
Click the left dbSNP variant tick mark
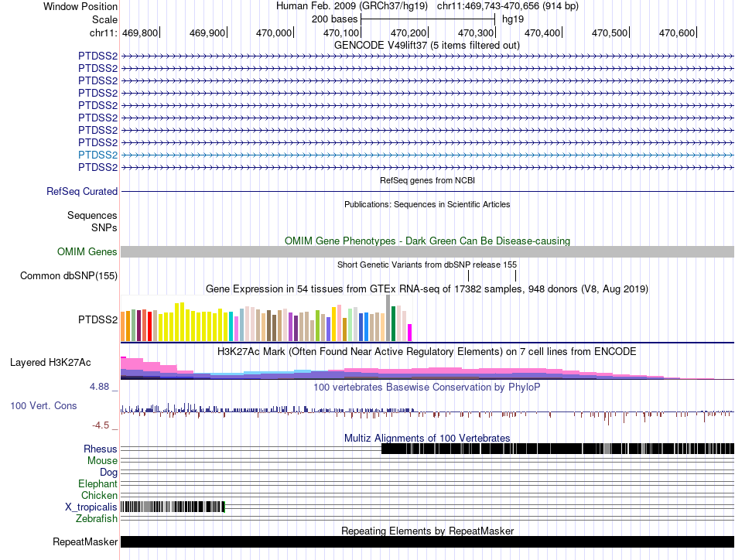coord(468,276)
